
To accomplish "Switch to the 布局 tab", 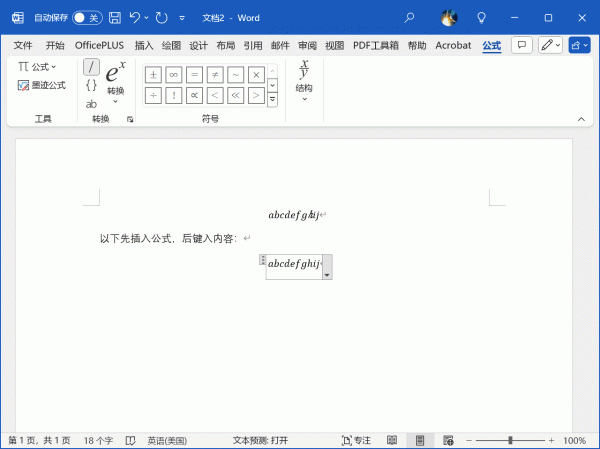I will (x=225, y=46).
